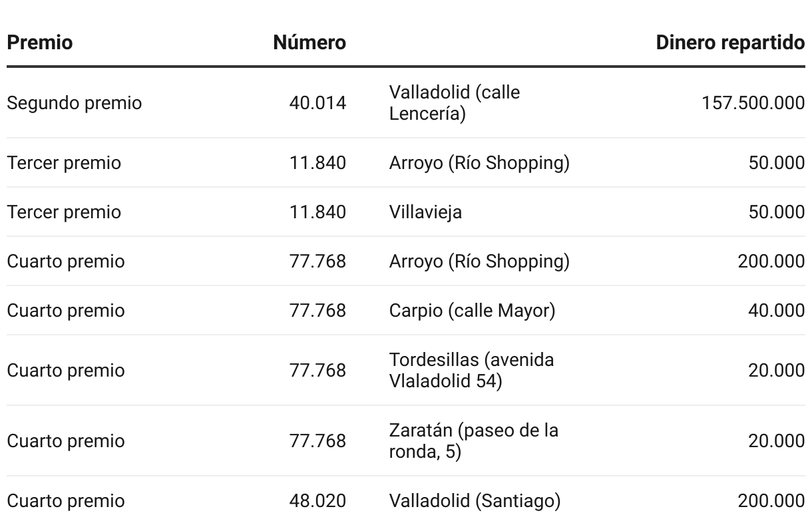The height and width of the screenshot is (531, 812).
Task: Select the Valladolid (calle Lencería) cell
Action: (x=455, y=103)
